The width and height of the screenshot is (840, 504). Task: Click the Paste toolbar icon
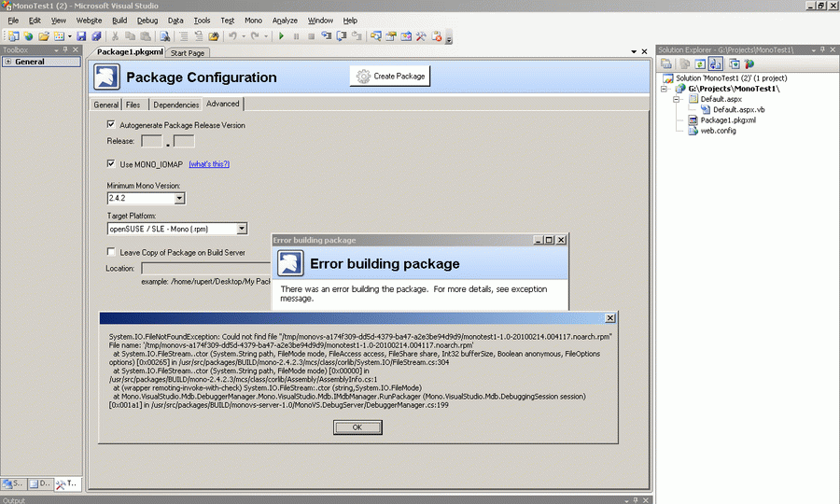tap(146, 36)
